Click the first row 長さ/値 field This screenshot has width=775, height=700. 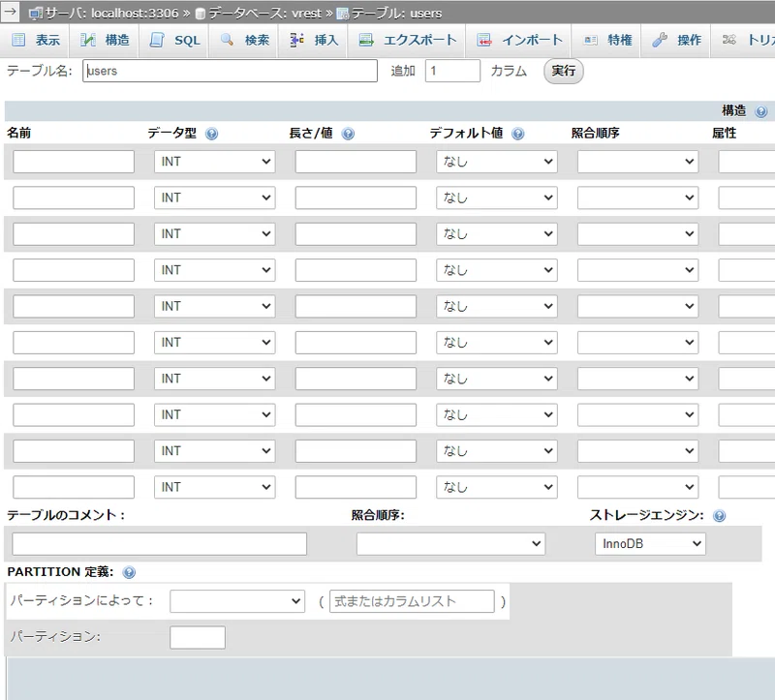(356, 162)
